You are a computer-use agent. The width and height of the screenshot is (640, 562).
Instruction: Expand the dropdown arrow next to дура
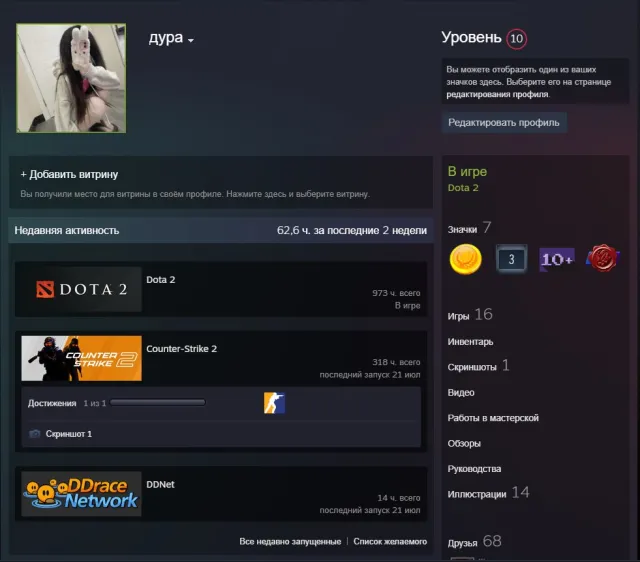(x=191, y=40)
